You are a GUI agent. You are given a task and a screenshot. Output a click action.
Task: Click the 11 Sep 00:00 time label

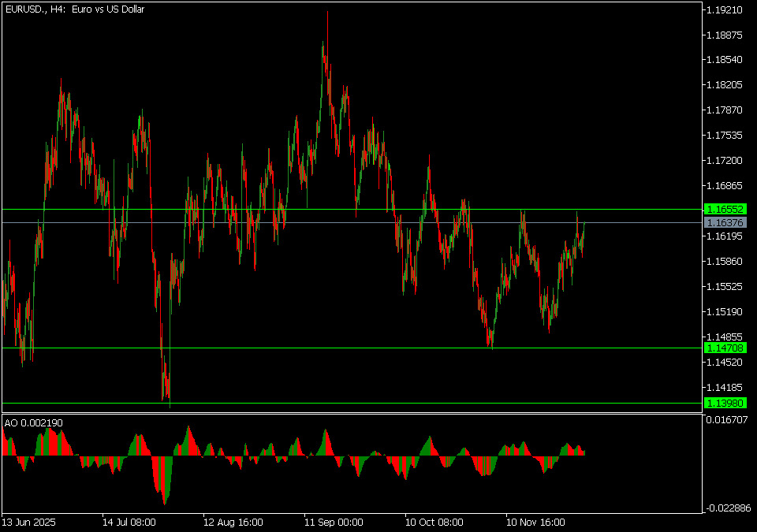tap(334, 522)
